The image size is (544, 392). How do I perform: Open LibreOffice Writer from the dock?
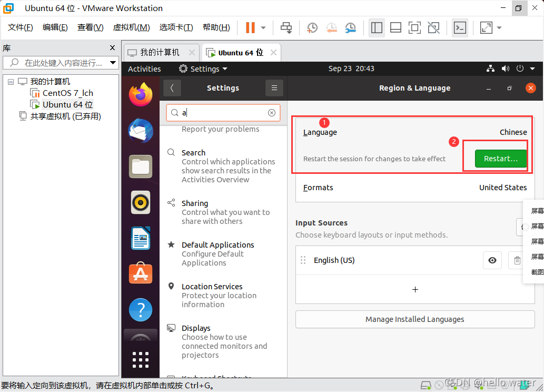pyautogui.click(x=141, y=238)
